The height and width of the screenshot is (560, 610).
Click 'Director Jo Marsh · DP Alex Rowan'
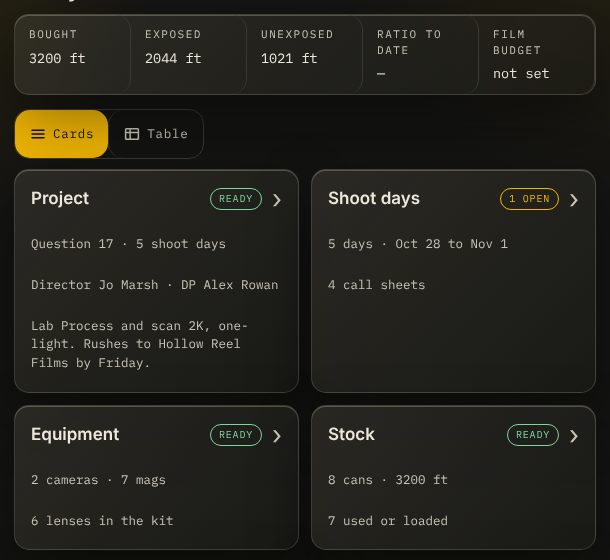pyautogui.click(x=155, y=285)
